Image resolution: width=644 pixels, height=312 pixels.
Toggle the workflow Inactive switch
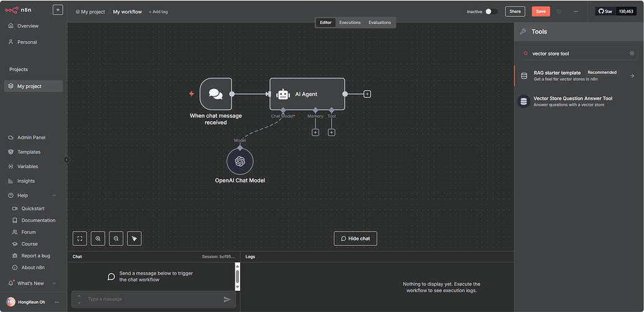click(491, 11)
